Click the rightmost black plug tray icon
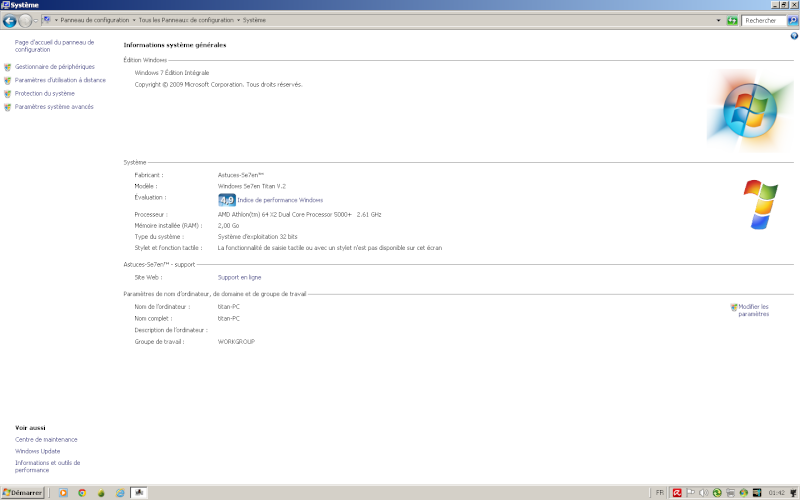The height and width of the screenshot is (500, 800). 793,493
